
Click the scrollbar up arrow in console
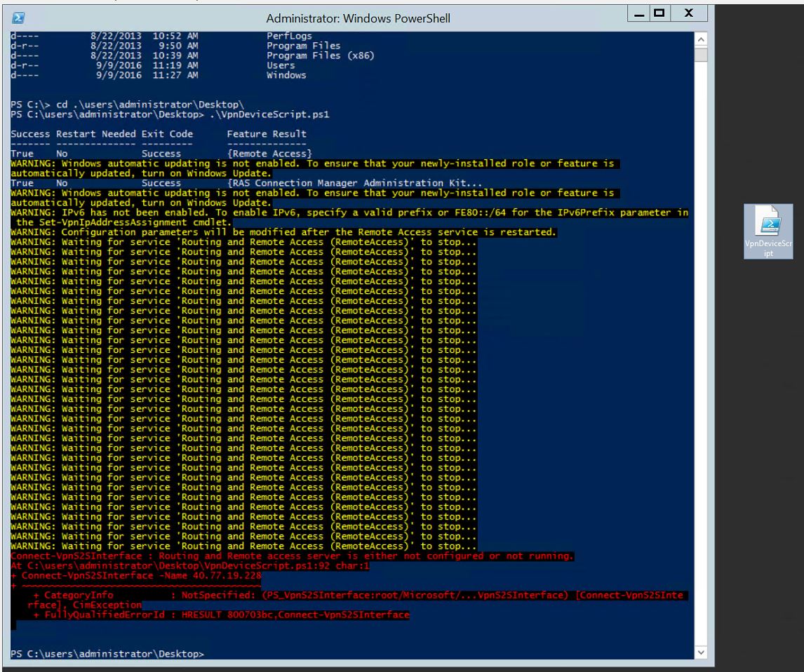701,39
